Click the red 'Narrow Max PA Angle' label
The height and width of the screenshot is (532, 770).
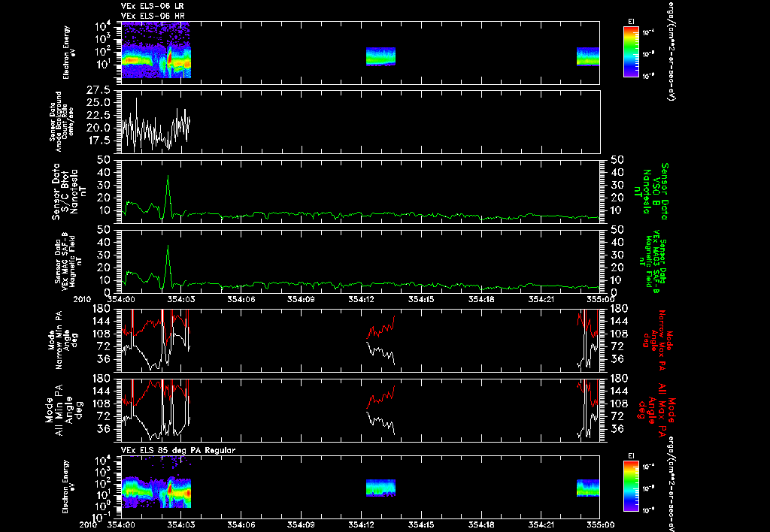click(656, 340)
